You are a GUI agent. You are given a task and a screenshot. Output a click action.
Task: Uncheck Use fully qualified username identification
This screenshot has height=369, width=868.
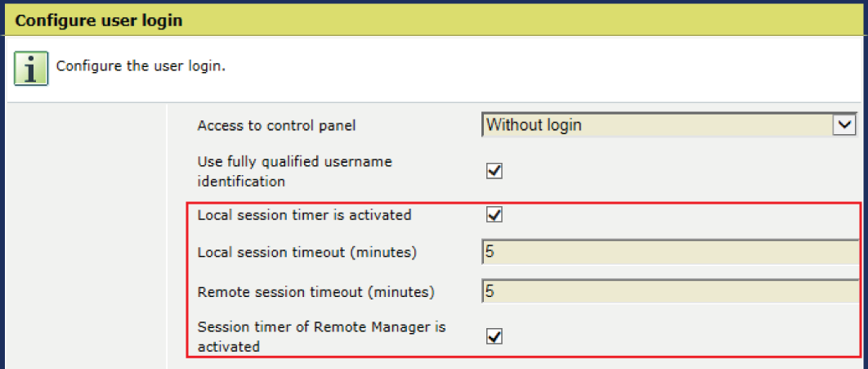tap(494, 171)
